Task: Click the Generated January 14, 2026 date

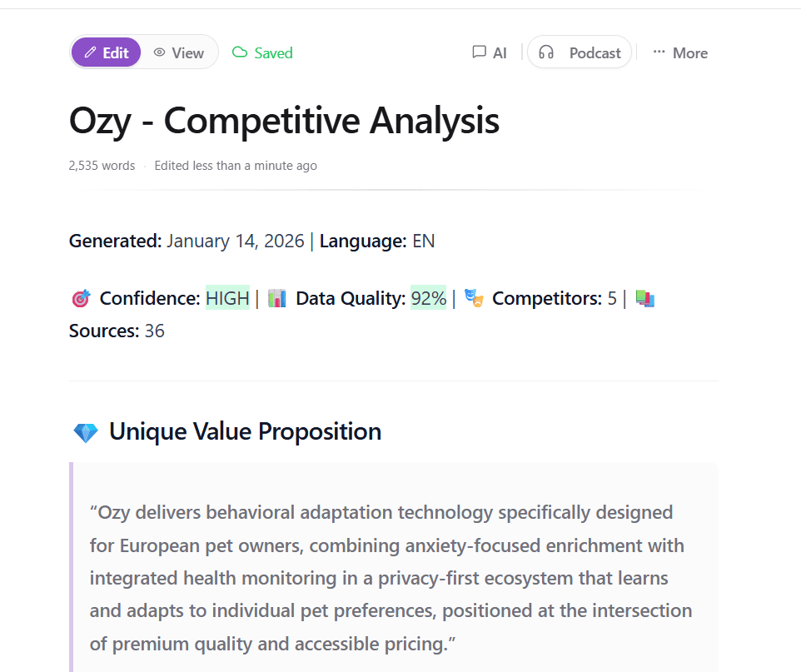Action: click(x=235, y=241)
